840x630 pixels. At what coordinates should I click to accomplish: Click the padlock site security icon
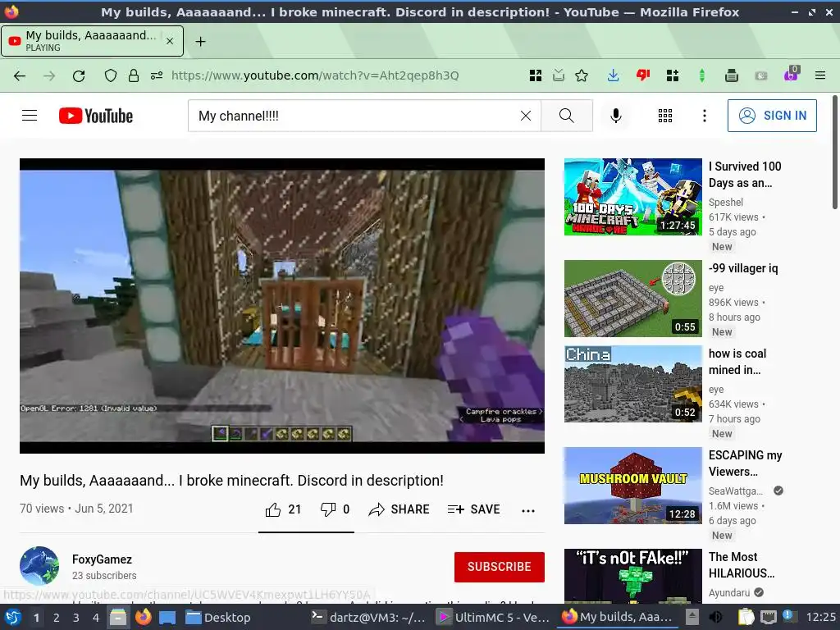tap(134, 75)
